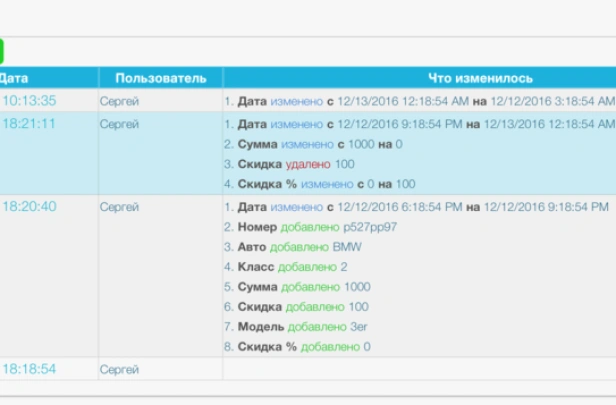The width and height of the screenshot is (616, 405).
Task: Open the 18:18:54 timestamp entry
Action: click(x=29, y=369)
